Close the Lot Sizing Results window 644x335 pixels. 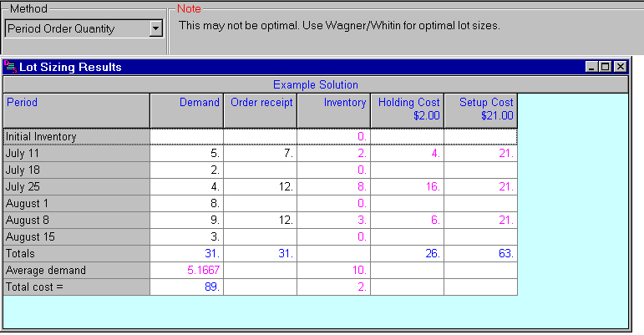point(620,67)
